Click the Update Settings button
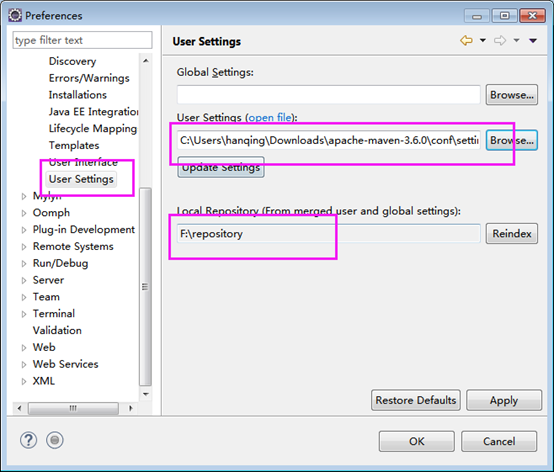The height and width of the screenshot is (472, 554). (x=221, y=167)
